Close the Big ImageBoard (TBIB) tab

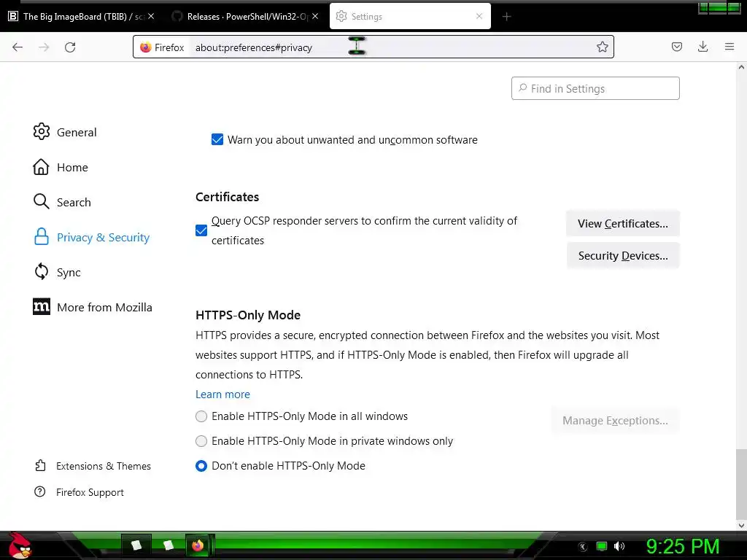(150, 16)
